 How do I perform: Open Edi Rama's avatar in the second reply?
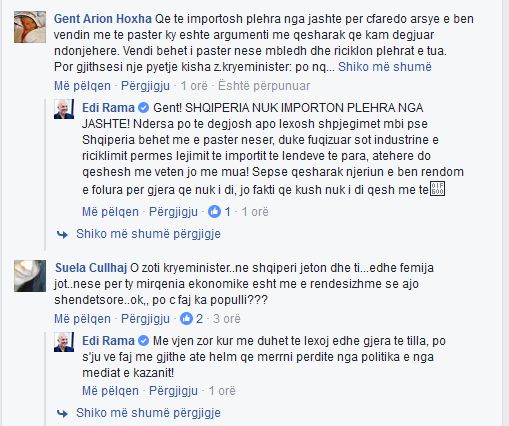64,342
